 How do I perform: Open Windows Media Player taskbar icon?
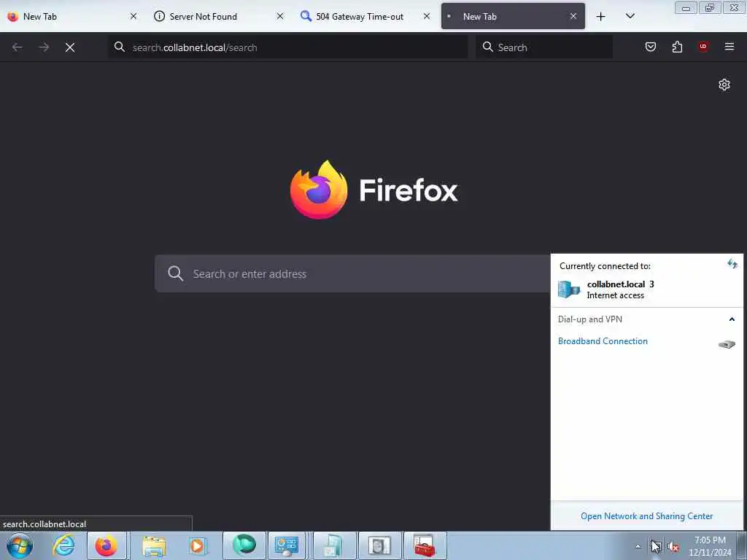click(x=197, y=545)
